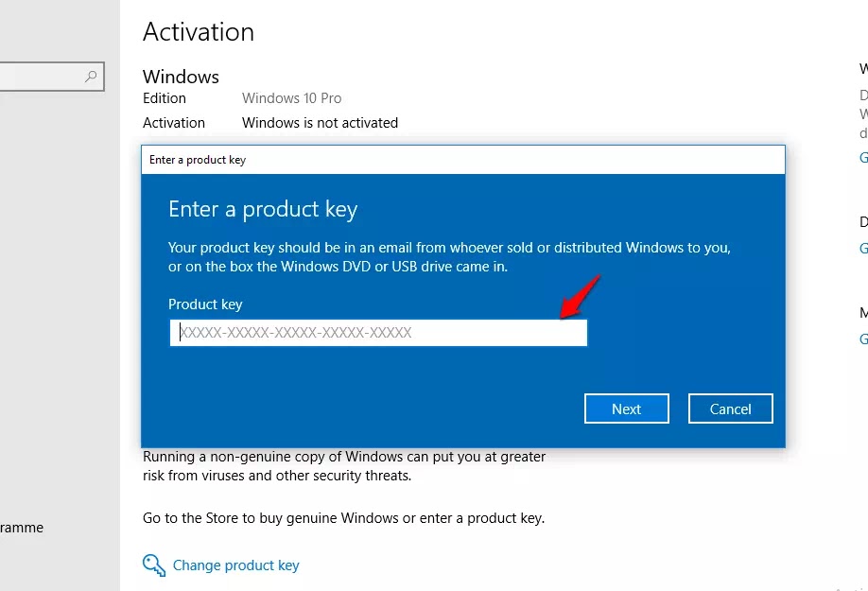Click the 'Your product key should be in an email' description
The image size is (868, 591).
tap(449, 257)
